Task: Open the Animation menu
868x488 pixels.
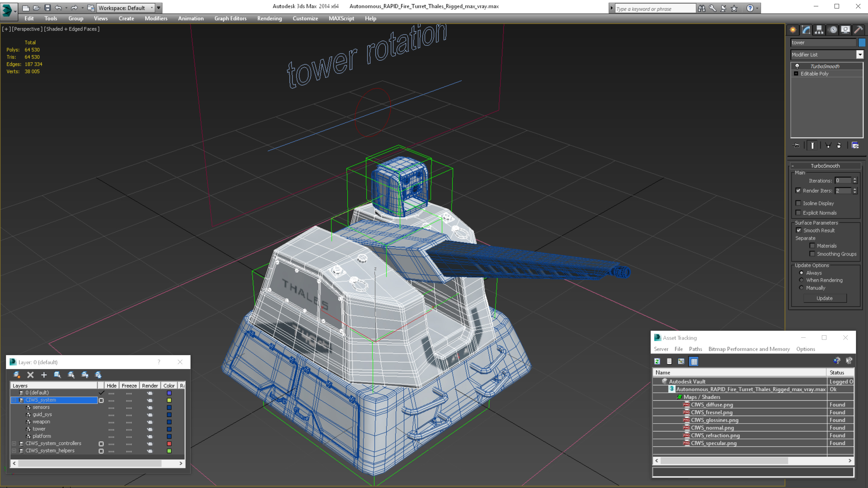Action: (191, 18)
